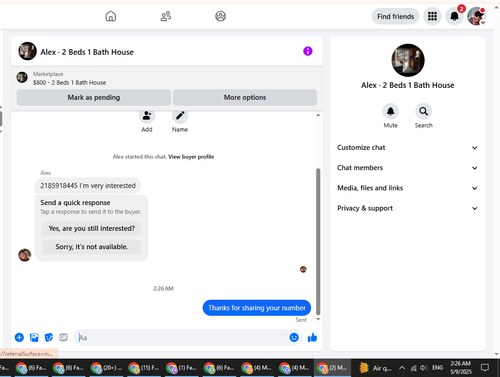Click Mark as pending button
This screenshot has width=500, height=377.
pos(94,97)
